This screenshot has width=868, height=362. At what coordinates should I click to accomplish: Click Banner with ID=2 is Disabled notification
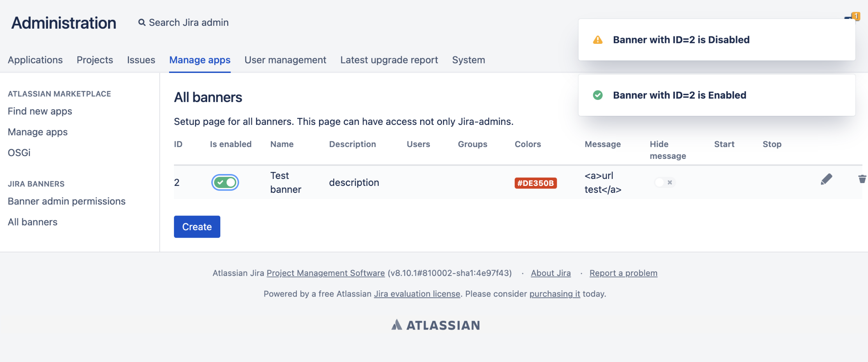pyautogui.click(x=717, y=40)
